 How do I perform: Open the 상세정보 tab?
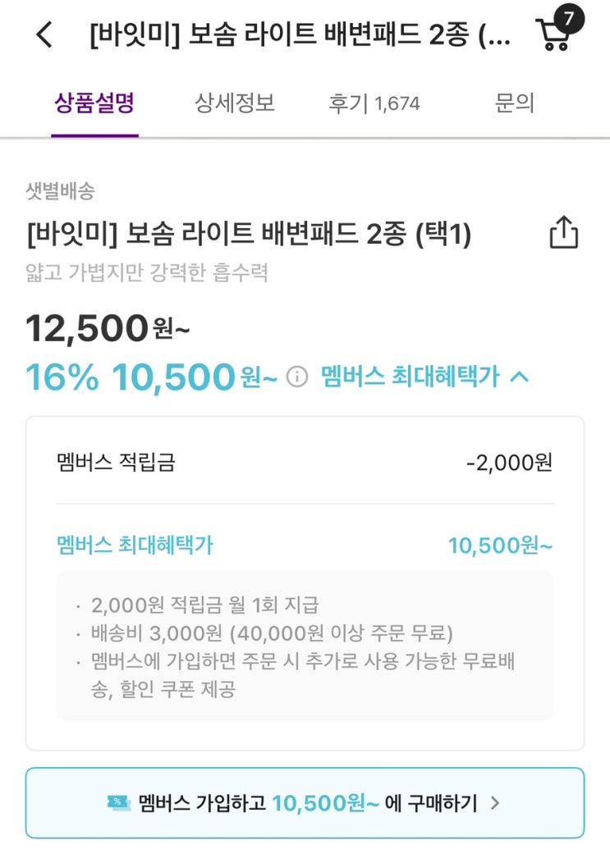[x=234, y=103]
